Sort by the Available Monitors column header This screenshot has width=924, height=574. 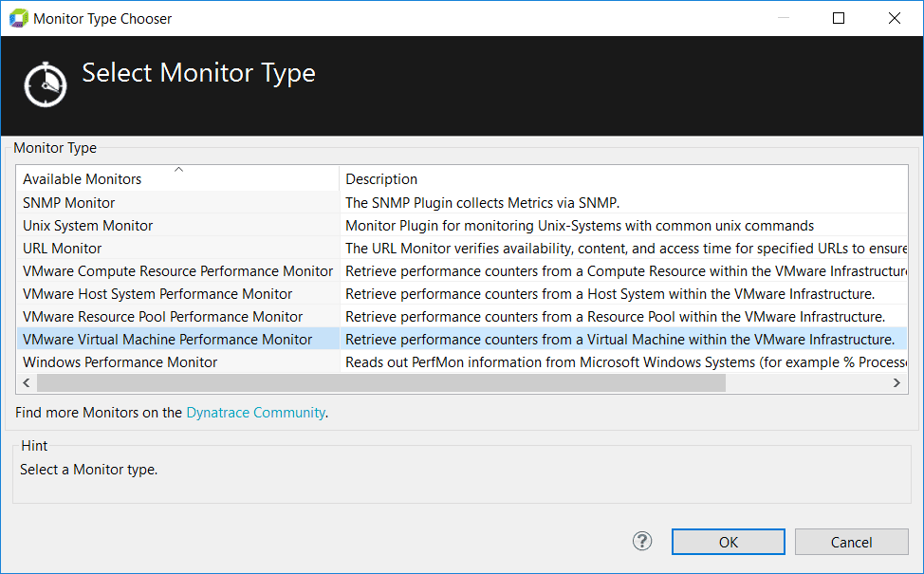[x=178, y=178]
